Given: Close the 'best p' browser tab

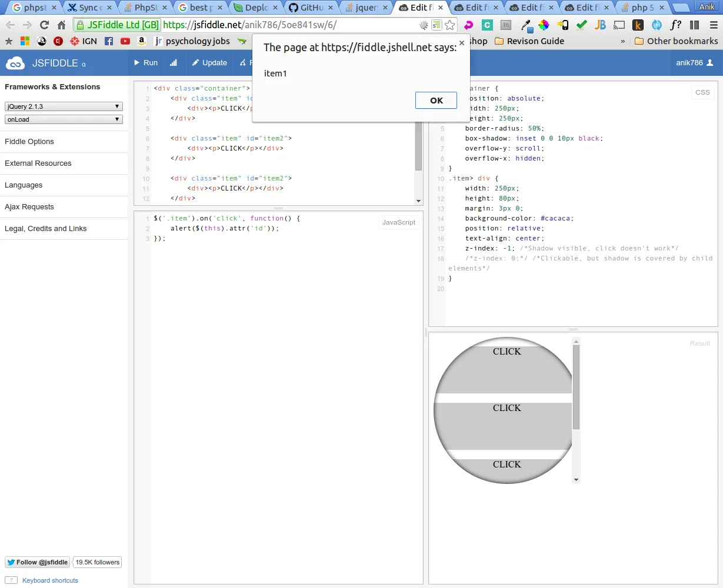Looking at the screenshot, I should pos(219,8).
